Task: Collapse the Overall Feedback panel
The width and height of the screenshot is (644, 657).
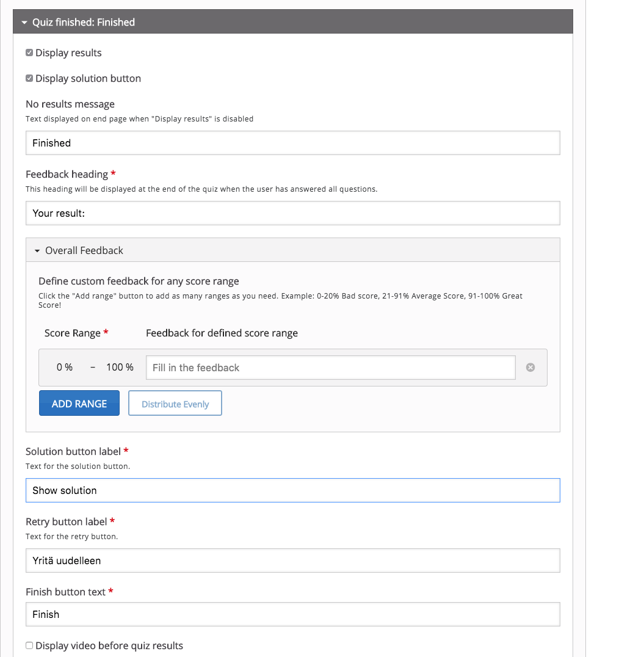Action: (x=293, y=250)
